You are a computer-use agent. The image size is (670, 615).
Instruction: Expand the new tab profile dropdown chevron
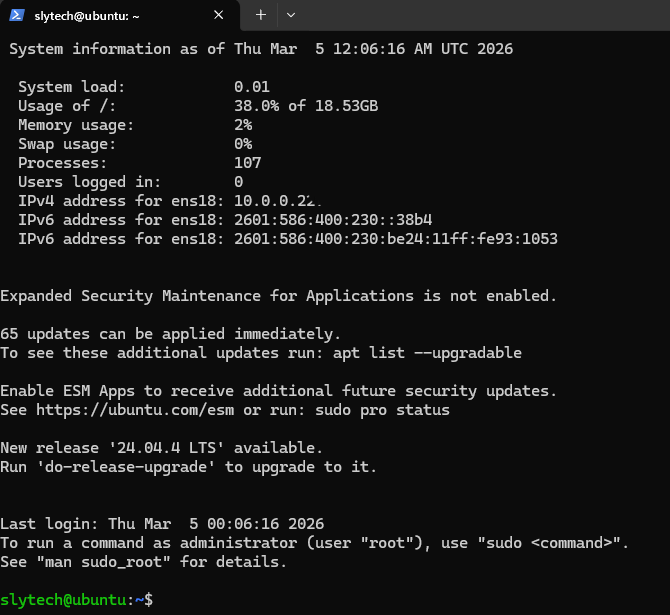290,15
